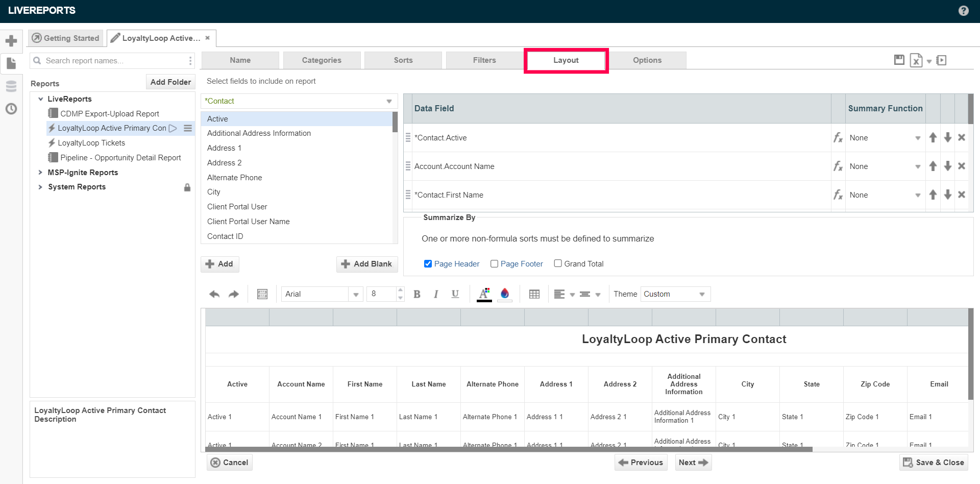Toggle bold formatting
Viewport: 980px width, 484px height.
point(417,294)
